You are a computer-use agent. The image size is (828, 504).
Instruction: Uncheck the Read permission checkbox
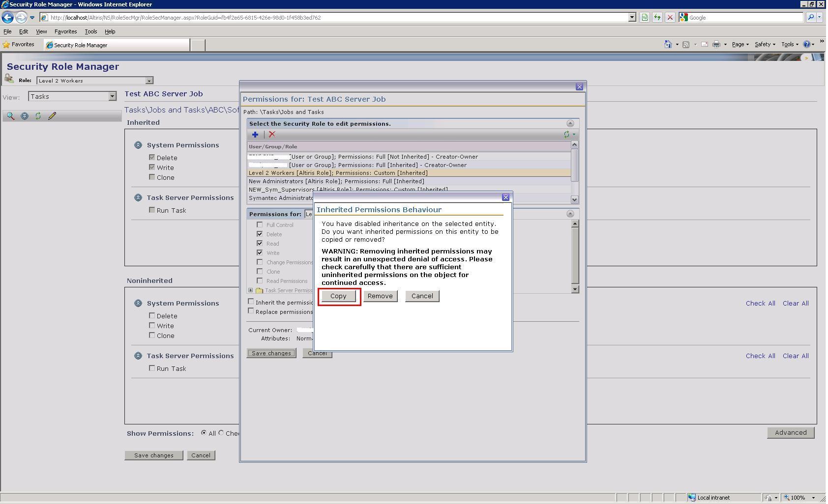(x=260, y=244)
